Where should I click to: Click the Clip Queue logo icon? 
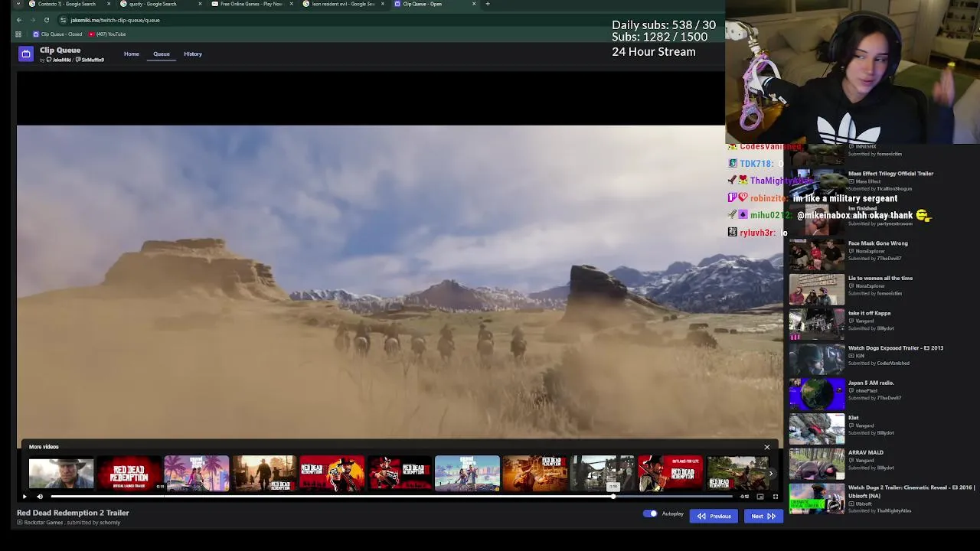pyautogui.click(x=26, y=54)
